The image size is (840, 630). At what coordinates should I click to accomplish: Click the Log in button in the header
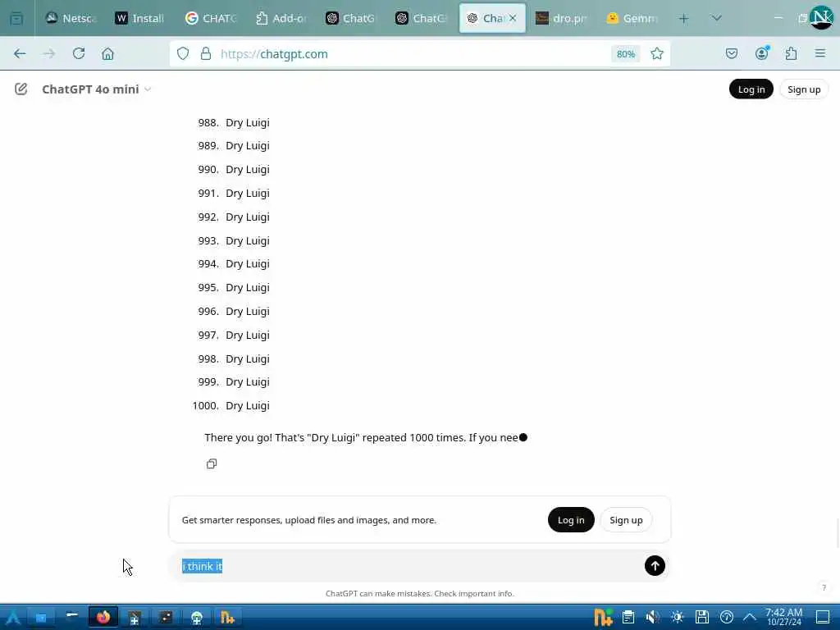coord(751,89)
